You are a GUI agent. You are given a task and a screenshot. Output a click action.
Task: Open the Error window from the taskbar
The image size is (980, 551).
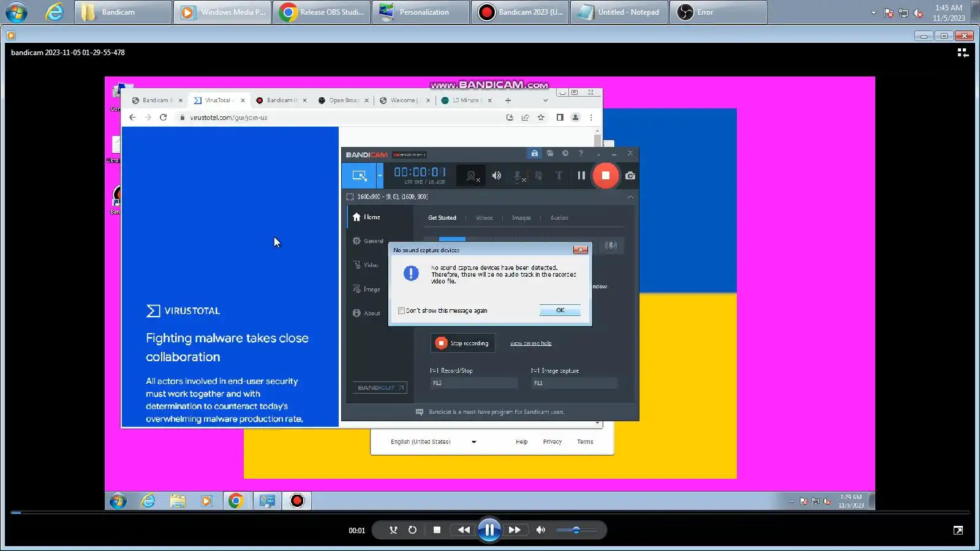pyautogui.click(x=718, y=12)
